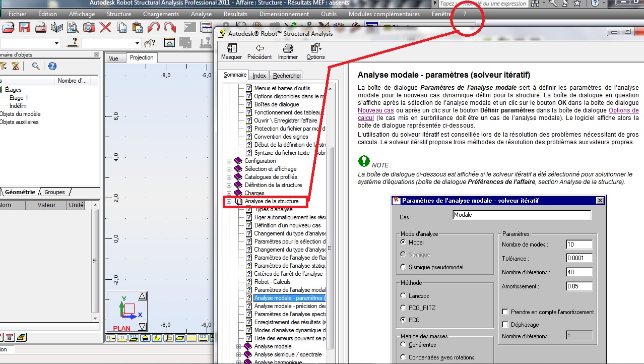
Task: Click the Undo red arrow icon
Action: point(154,27)
